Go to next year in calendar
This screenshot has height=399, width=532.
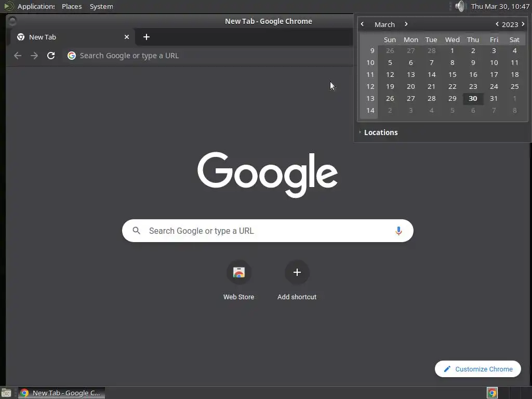click(x=523, y=24)
